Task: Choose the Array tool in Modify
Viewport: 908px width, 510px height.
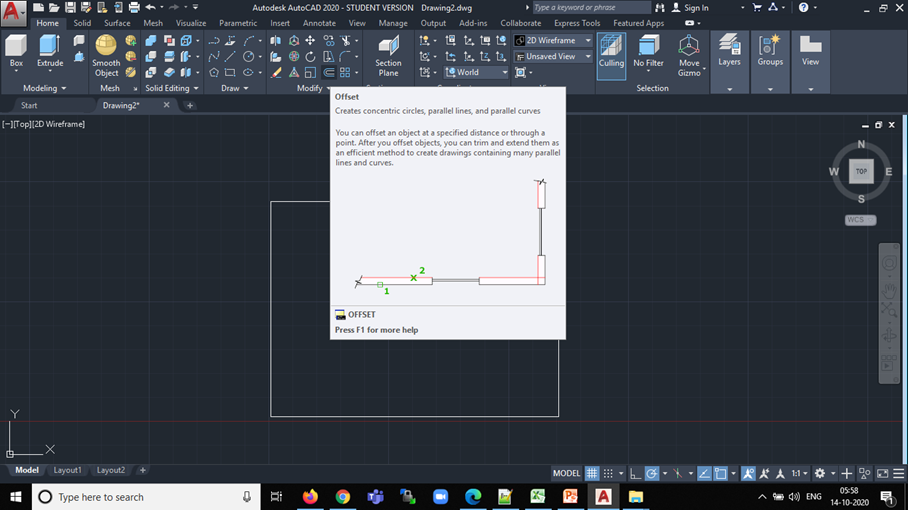Action: [x=345, y=72]
